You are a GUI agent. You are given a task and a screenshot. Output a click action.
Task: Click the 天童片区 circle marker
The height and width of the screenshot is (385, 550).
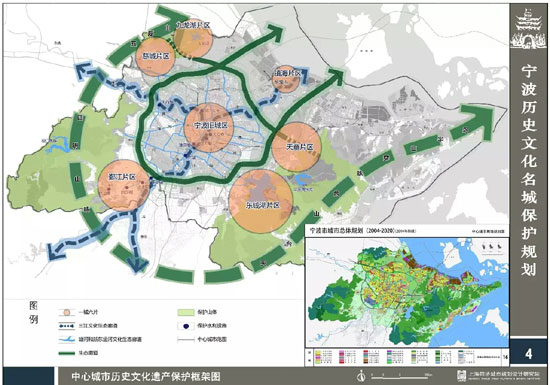(297, 147)
